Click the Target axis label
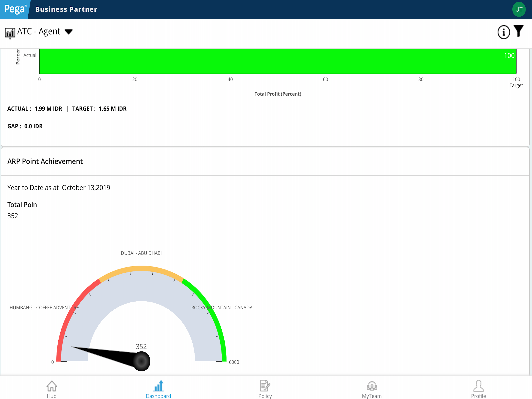The height and width of the screenshot is (399, 532). (x=516, y=86)
